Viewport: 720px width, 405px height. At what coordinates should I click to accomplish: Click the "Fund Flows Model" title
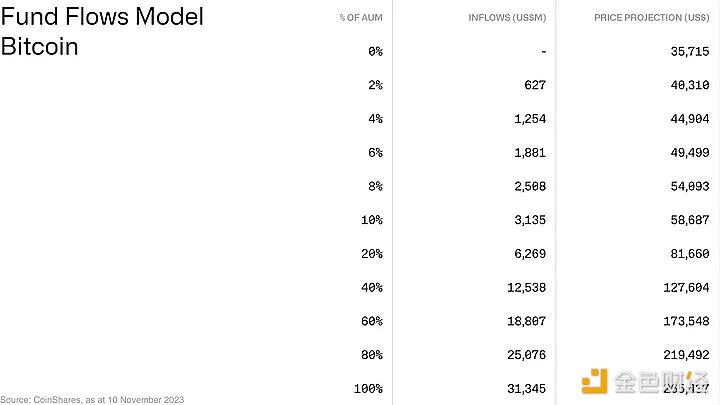102,17
